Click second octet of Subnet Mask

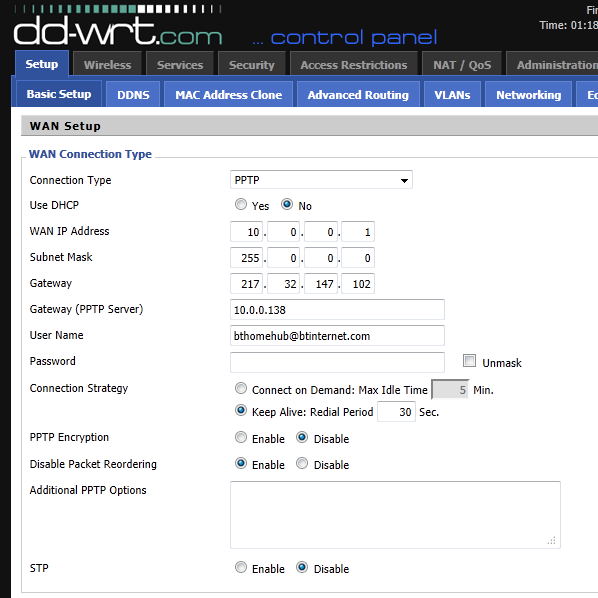(x=283, y=257)
